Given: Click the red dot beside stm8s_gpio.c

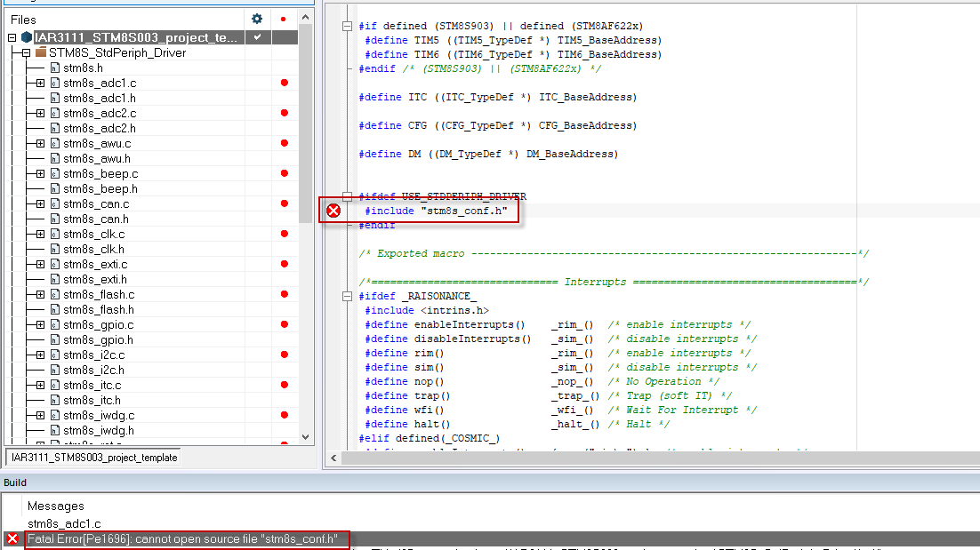Looking at the screenshot, I should (x=283, y=324).
